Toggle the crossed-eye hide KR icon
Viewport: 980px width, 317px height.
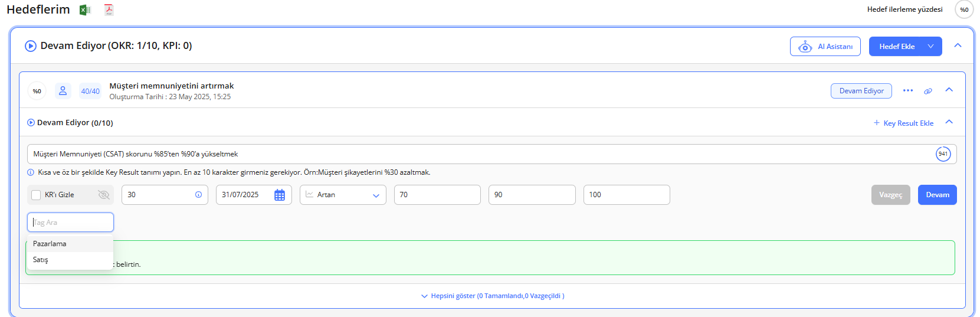[104, 195]
